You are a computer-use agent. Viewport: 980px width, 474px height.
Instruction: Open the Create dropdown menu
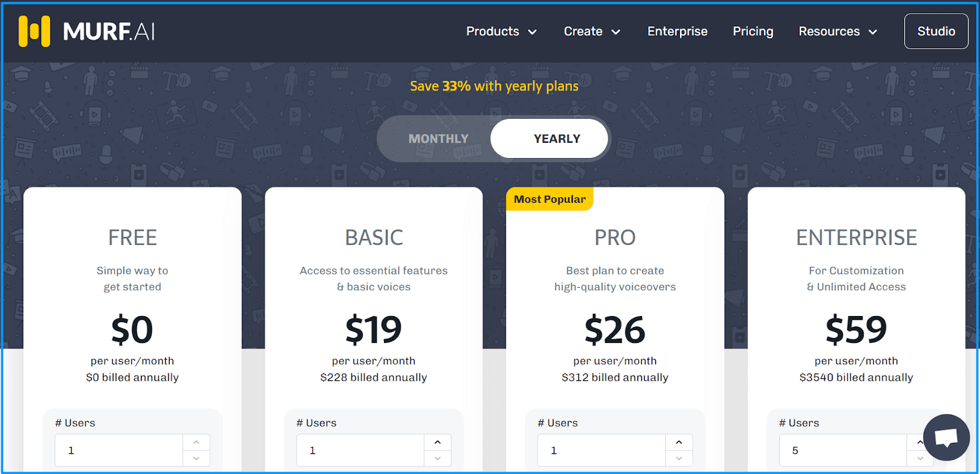tap(592, 31)
